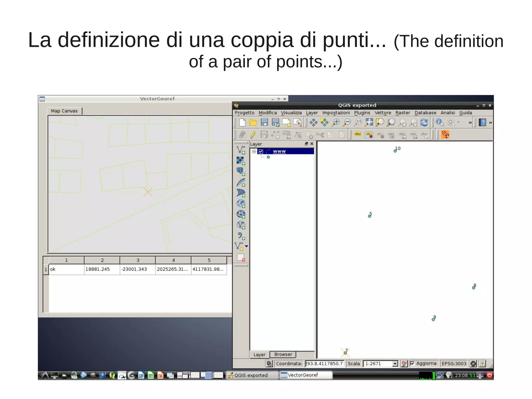Image resolution: width=532 pixels, height=399 pixels.
Task: Select the Pan map tool
Action: [313, 122]
